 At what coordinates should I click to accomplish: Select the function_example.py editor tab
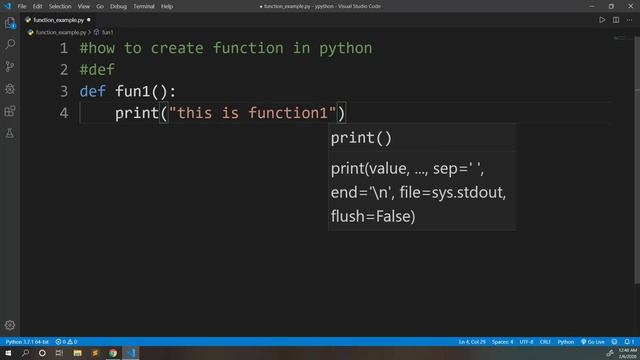pyautogui.click(x=58, y=20)
